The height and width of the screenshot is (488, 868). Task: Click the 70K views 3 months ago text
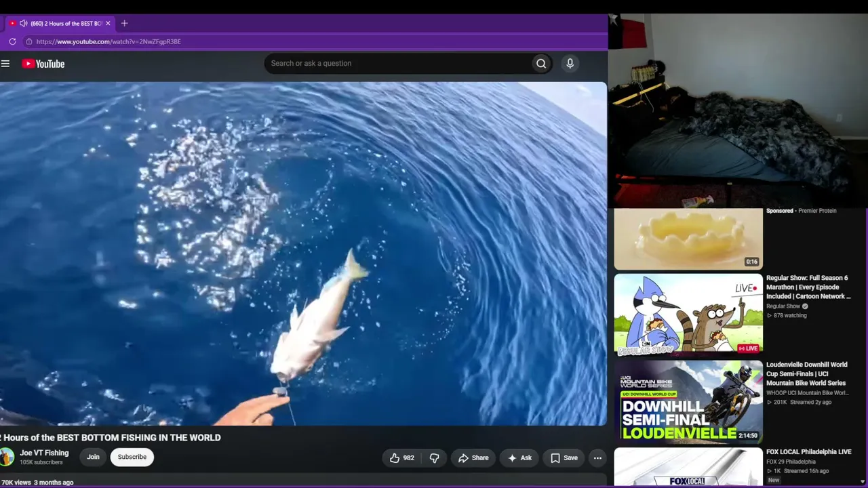pos(37,483)
